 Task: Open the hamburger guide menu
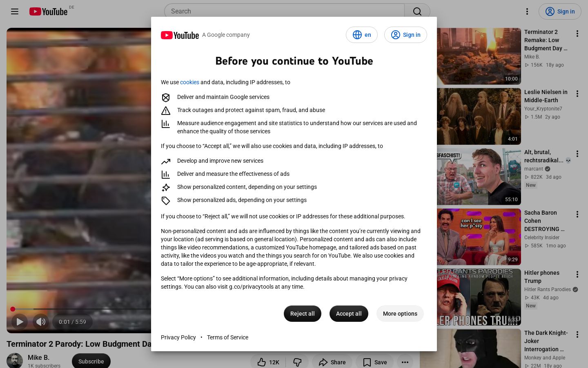[15, 11]
